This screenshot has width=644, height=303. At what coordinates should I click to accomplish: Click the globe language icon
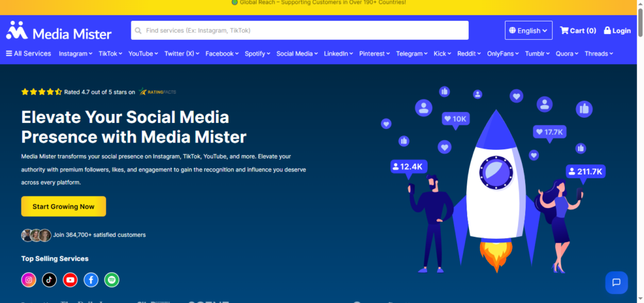512,30
